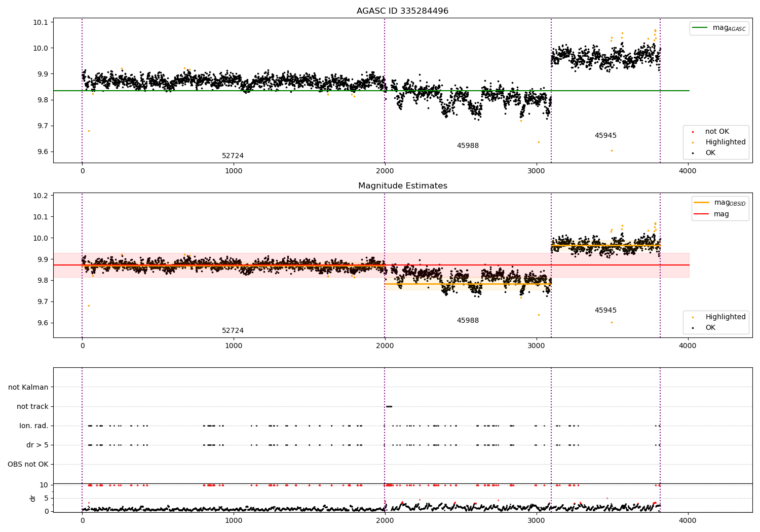Click the 'AGASC ID 335284496' plot title
The image size is (760, 532).
pyautogui.click(x=402, y=11)
